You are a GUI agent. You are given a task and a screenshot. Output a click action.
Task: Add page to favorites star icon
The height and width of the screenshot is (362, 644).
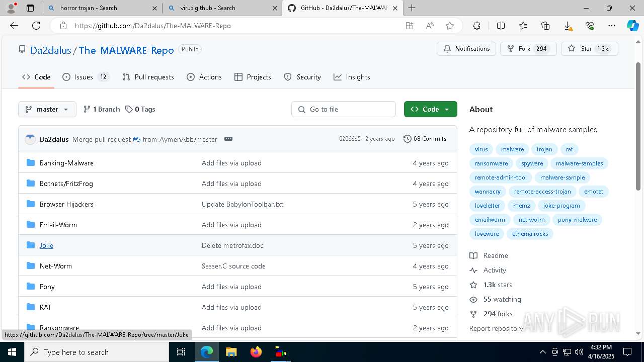tap(450, 26)
